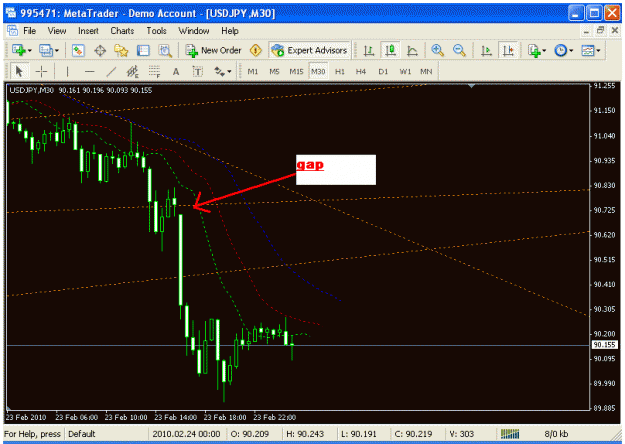This screenshot has width=625, height=444.
Task: Select the Fibonacci retracement tool
Action: tap(154, 72)
